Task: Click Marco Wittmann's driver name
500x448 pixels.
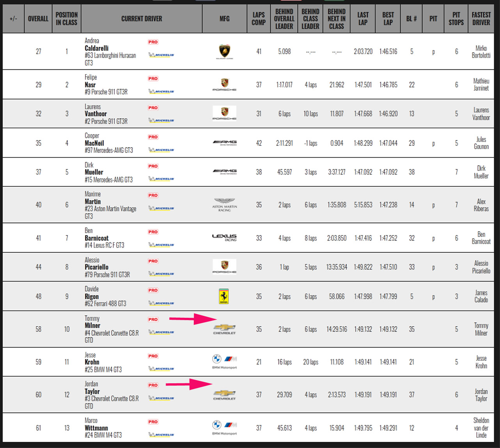Action: pyautogui.click(x=96, y=428)
